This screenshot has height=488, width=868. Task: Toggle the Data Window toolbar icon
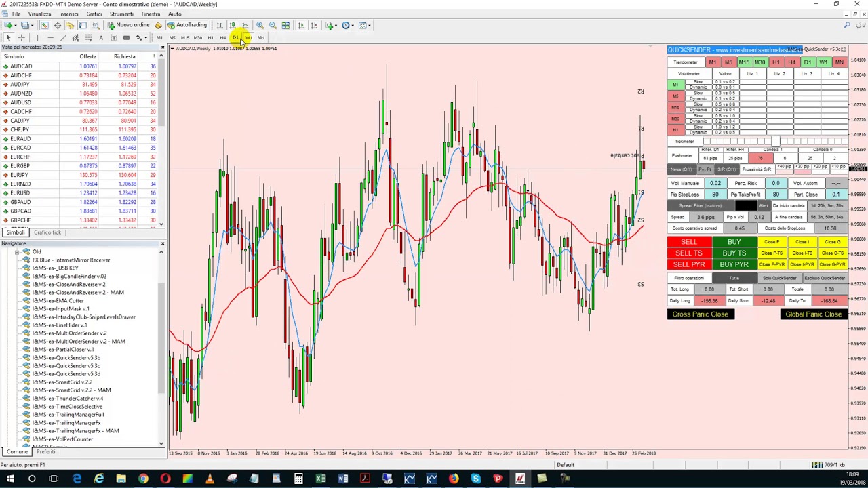click(x=58, y=25)
